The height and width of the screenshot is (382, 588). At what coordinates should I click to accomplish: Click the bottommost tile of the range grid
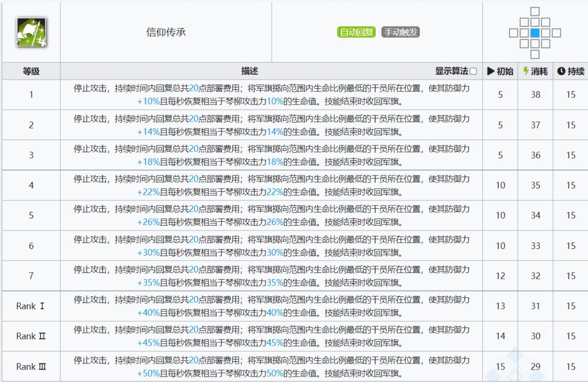(535, 54)
